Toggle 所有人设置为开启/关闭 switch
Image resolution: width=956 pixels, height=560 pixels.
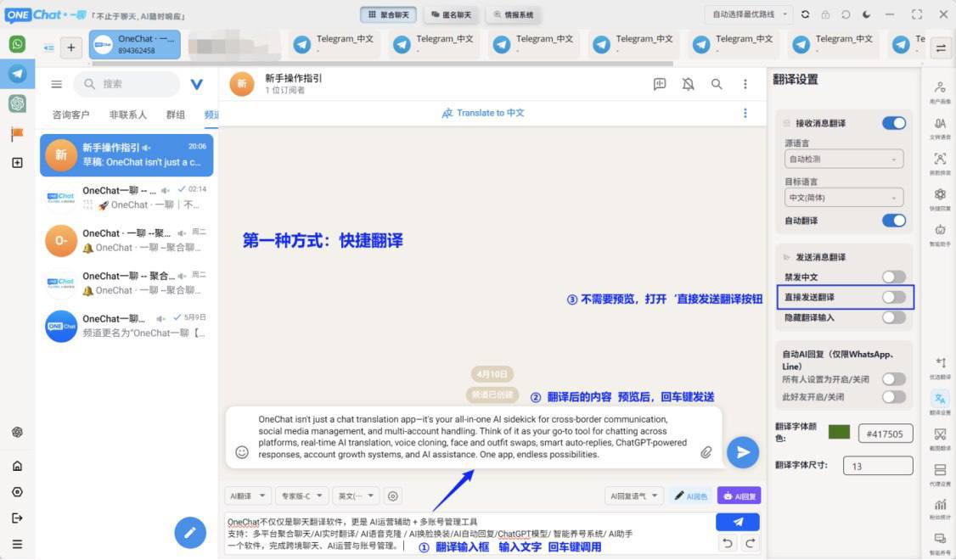(x=894, y=379)
